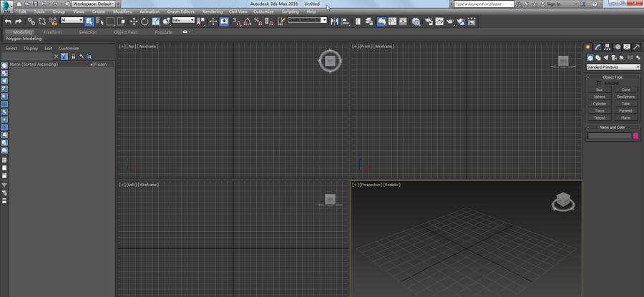Switch to the Freeform ribbon tab

(x=52, y=32)
